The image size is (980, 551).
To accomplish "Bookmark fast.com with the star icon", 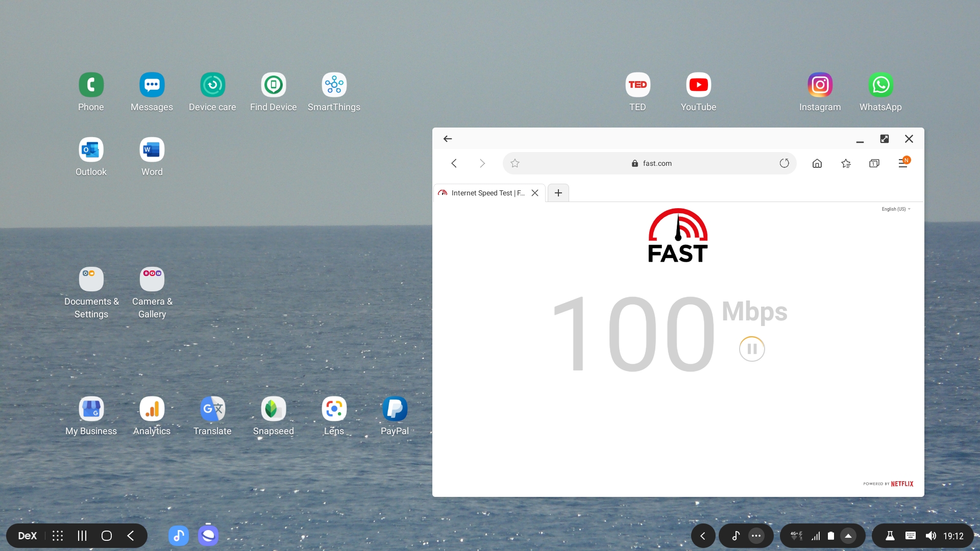I will (515, 163).
